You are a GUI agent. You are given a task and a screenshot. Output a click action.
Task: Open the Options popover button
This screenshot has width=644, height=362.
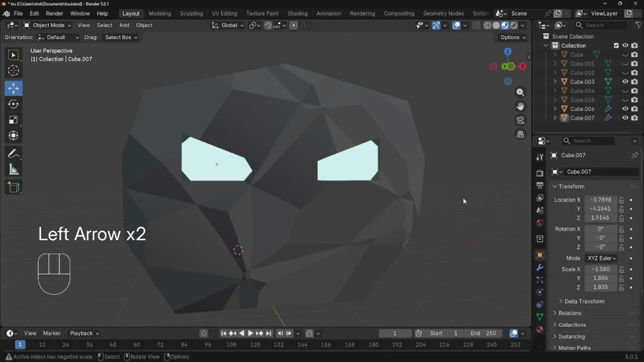[x=513, y=37]
